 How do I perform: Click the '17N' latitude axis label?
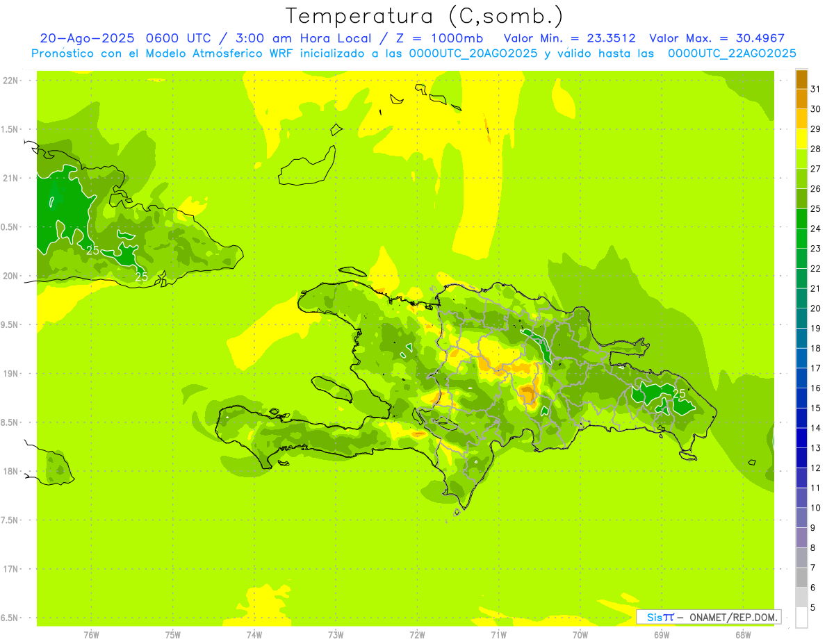[x=11, y=570]
